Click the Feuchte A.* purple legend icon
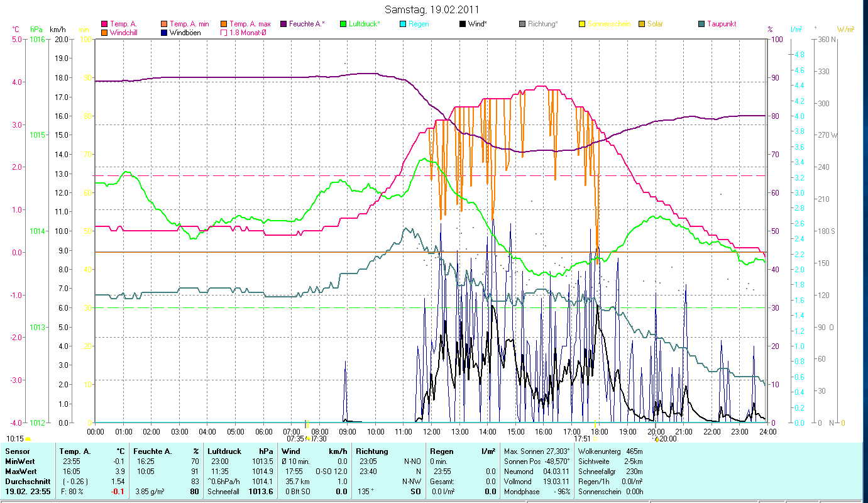Screen dimensions: 868x503 coord(283,24)
